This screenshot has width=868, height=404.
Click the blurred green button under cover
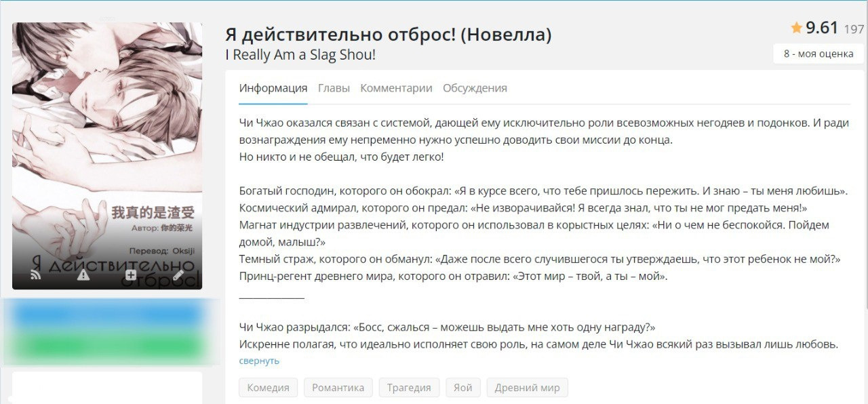pos(107,346)
